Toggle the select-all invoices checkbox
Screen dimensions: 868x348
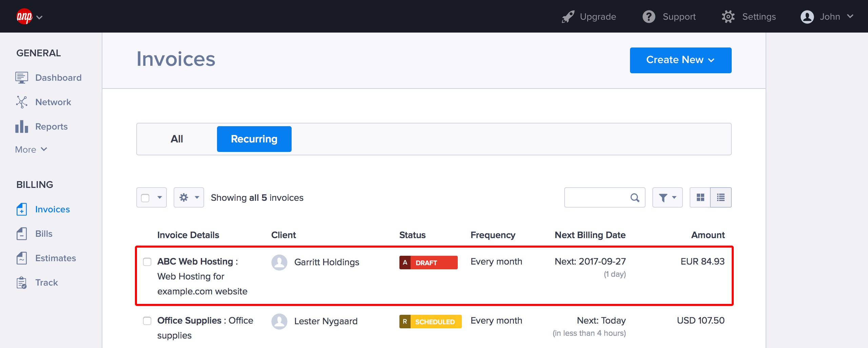pos(145,198)
